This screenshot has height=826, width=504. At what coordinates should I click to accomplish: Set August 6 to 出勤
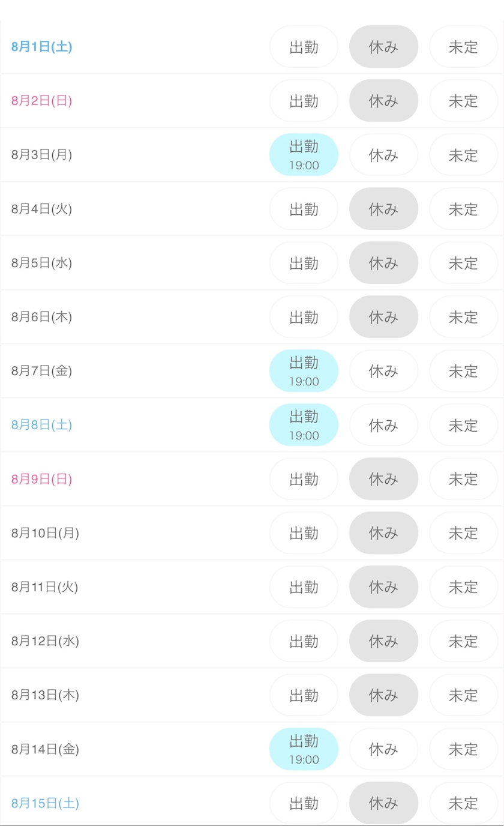(304, 317)
